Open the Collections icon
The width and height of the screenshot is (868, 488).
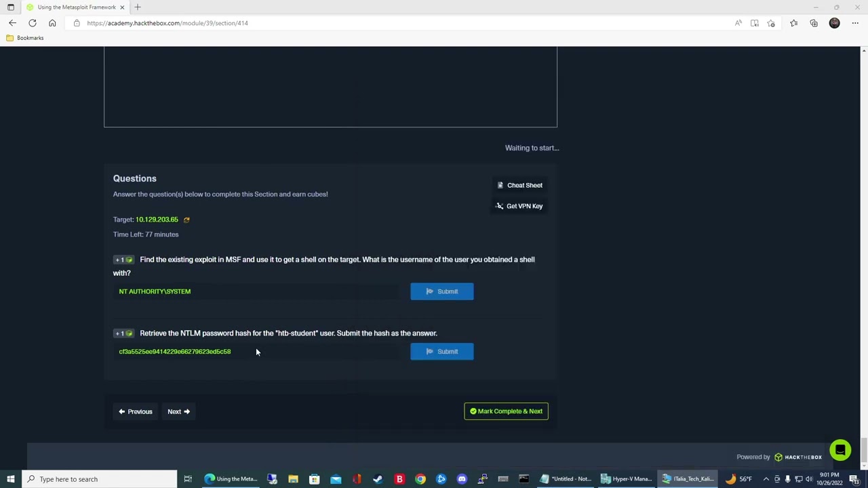pyautogui.click(x=814, y=23)
